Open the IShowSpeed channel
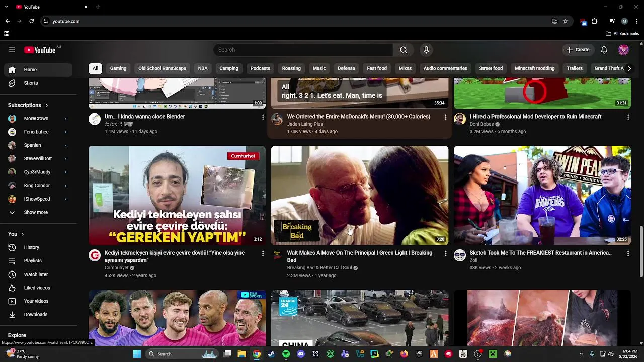 pos(38,199)
